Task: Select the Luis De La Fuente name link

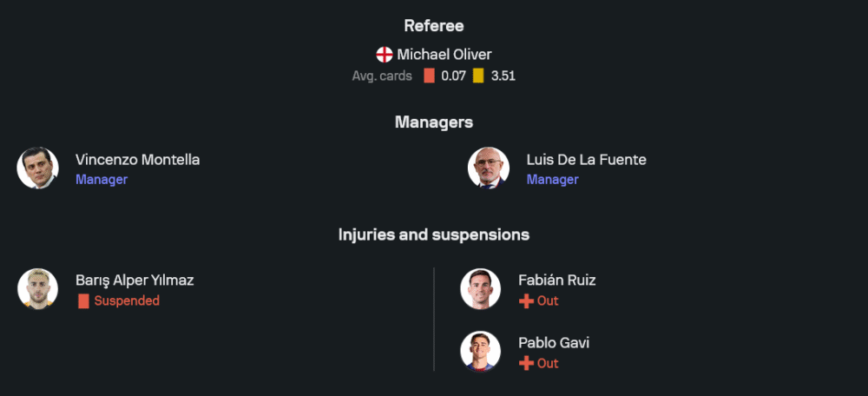Action: tap(586, 160)
